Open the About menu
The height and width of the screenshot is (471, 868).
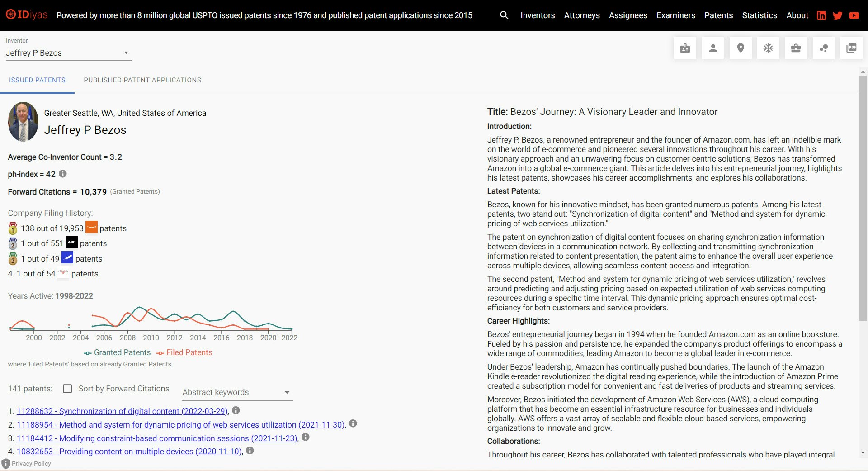pyautogui.click(x=797, y=15)
